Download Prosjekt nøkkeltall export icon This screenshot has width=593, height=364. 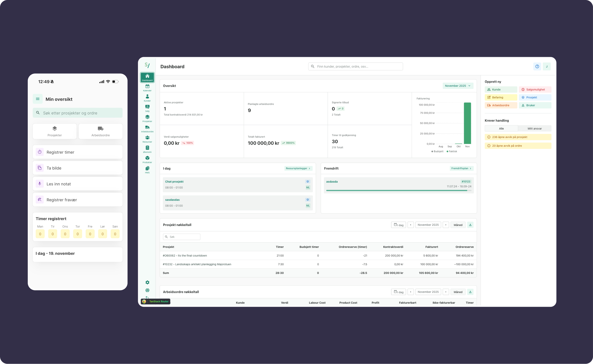[470, 225]
